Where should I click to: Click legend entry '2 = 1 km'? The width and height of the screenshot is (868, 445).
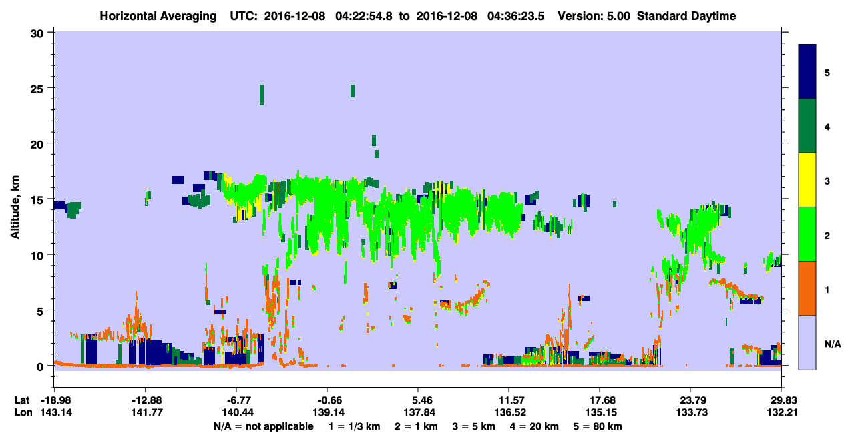(x=415, y=426)
